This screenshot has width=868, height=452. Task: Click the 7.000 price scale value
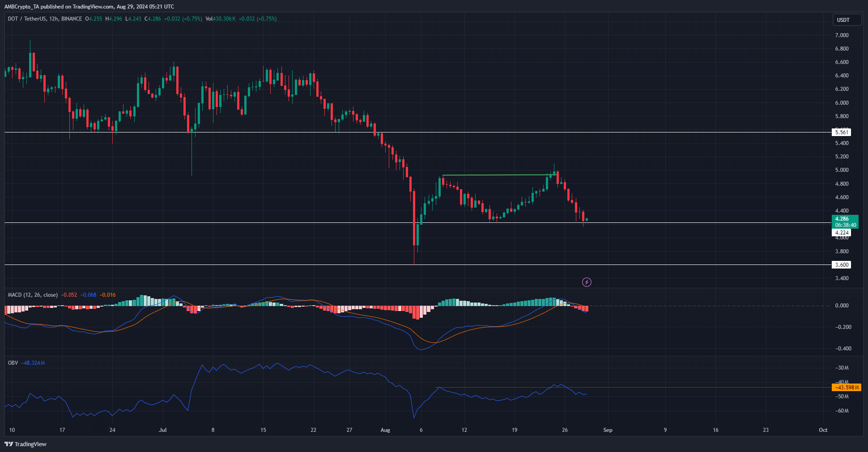tap(842, 35)
